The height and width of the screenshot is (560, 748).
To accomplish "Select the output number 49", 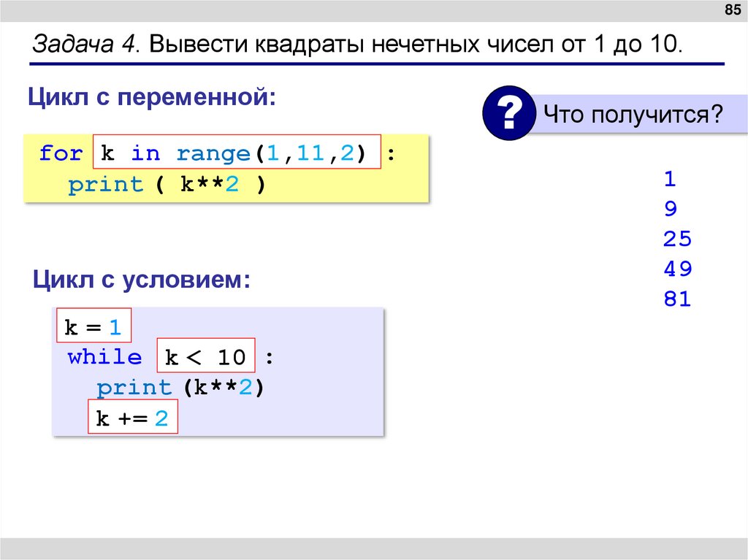I will (676, 269).
